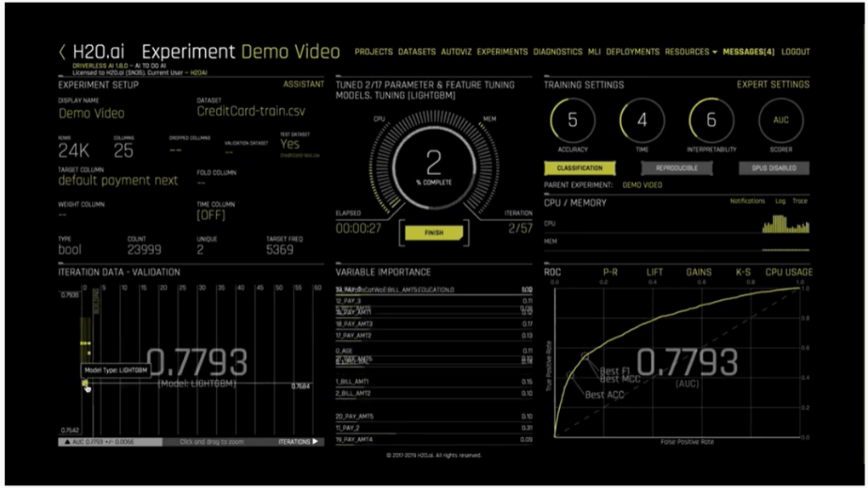Open the ASSISTANT
Image resolution: width=868 pixels, height=488 pixels.
point(303,85)
